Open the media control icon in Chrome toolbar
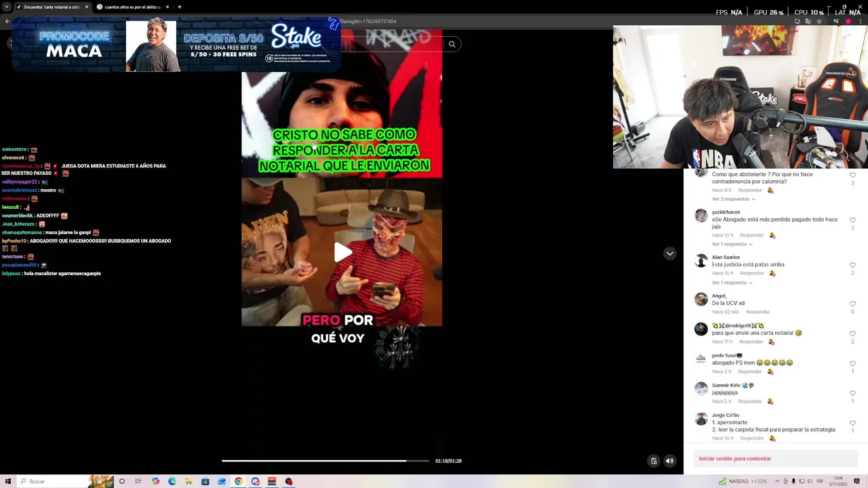This screenshot has width=868, height=488. pyautogui.click(x=835, y=21)
